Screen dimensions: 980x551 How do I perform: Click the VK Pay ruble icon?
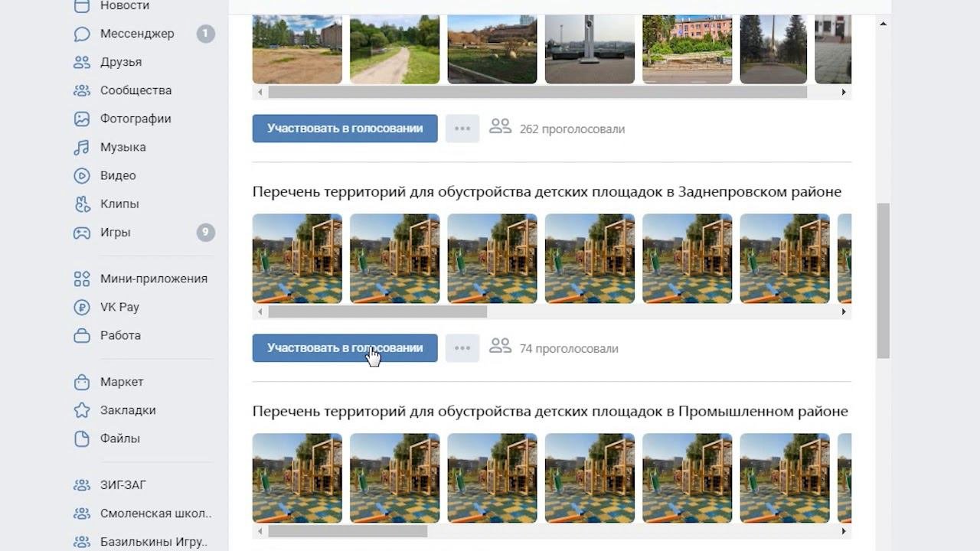(82, 307)
